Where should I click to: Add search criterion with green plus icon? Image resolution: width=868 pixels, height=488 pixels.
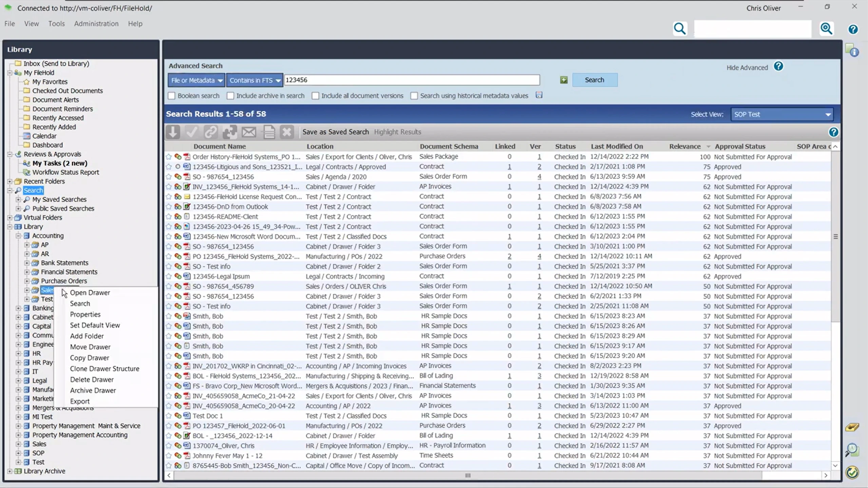(564, 80)
